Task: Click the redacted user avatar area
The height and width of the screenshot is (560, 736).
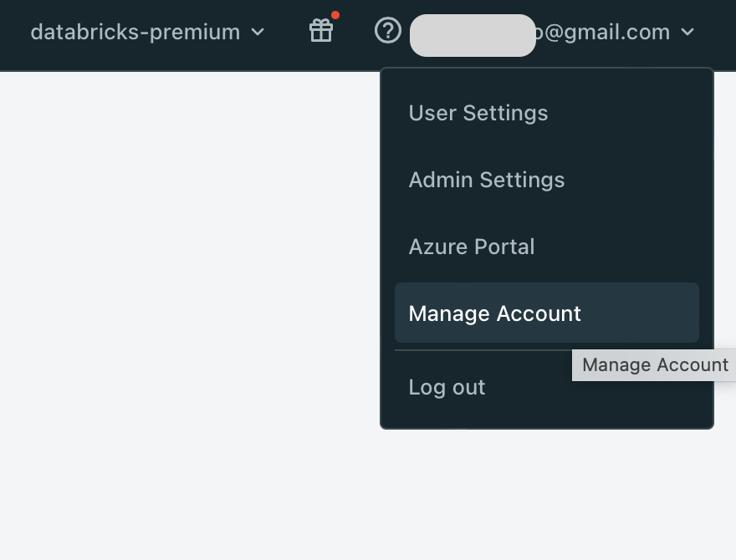Action: [x=473, y=35]
